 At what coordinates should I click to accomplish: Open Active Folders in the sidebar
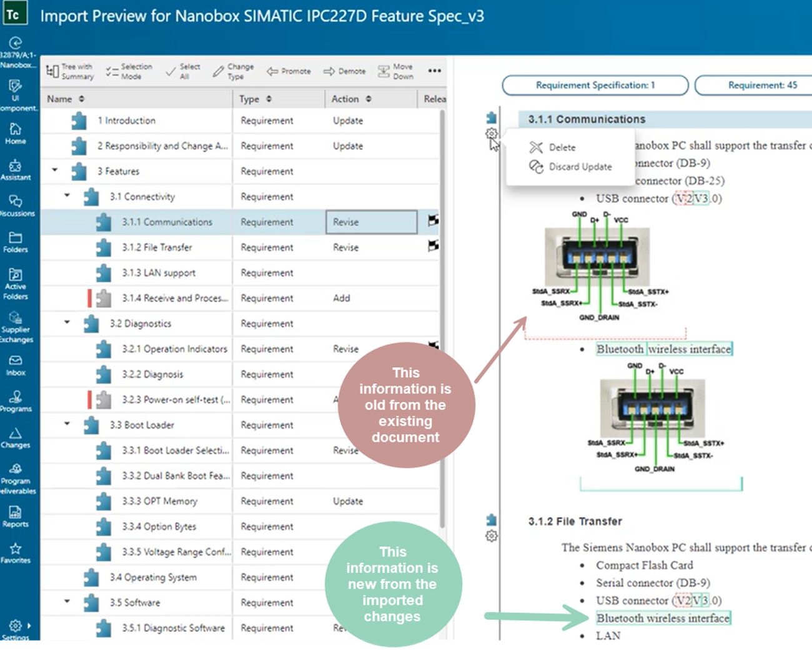click(16, 283)
